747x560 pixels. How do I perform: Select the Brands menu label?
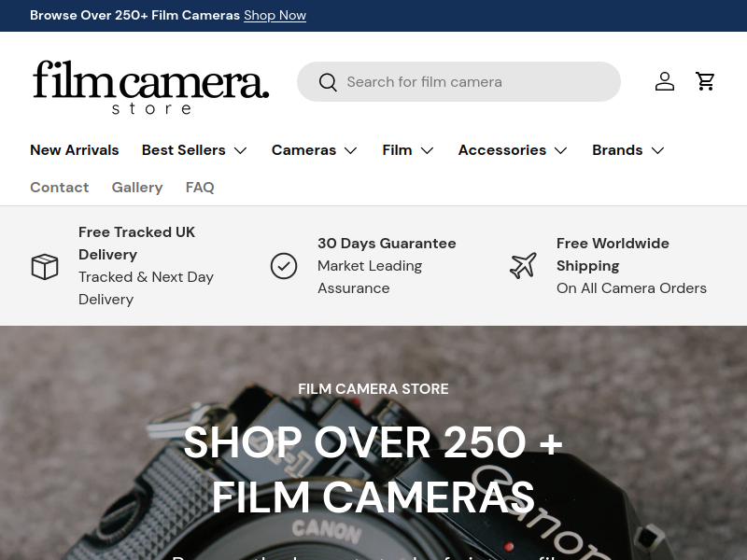pos(617,150)
